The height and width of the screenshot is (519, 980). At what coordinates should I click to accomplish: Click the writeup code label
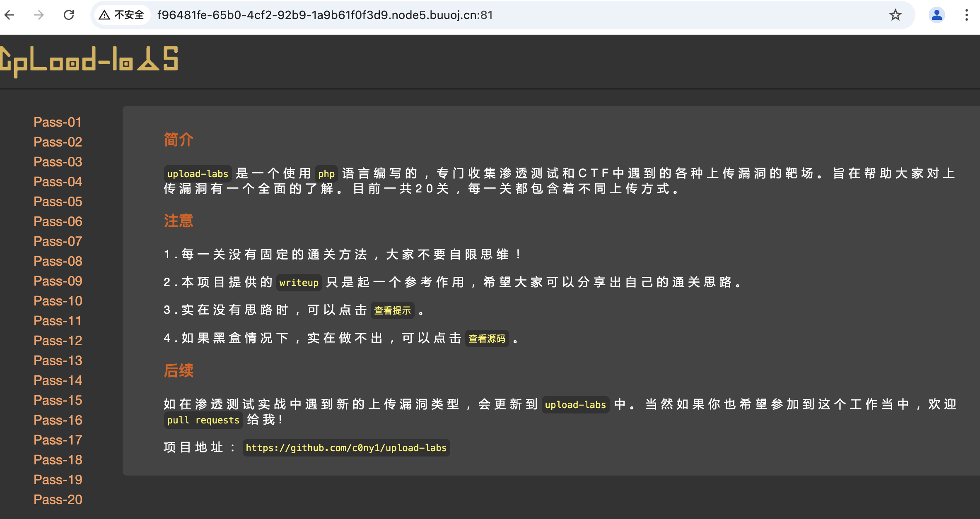click(299, 283)
